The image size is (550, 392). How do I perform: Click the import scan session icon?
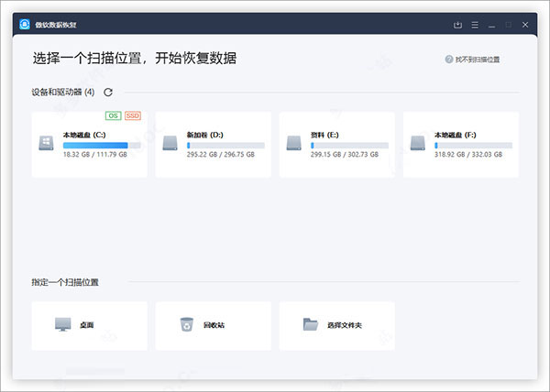(457, 25)
